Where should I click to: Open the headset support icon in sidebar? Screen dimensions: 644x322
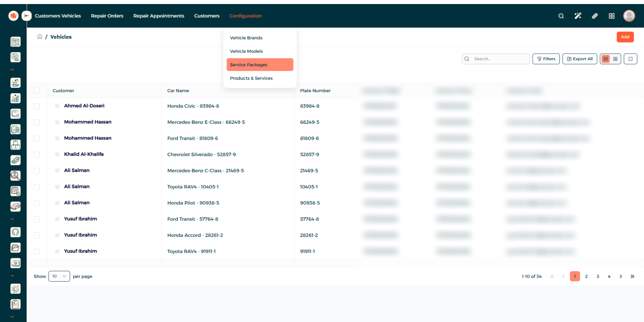(x=15, y=232)
